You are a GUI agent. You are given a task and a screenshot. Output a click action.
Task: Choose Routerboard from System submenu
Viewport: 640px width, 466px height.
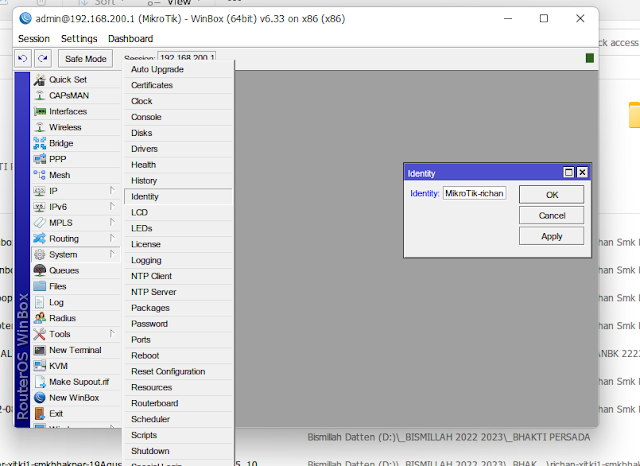click(178, 404)
